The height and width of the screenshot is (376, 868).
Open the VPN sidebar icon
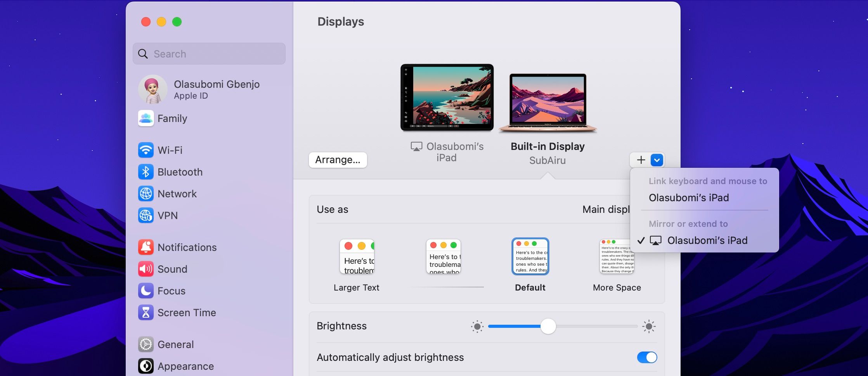click(x=146, y=215)
